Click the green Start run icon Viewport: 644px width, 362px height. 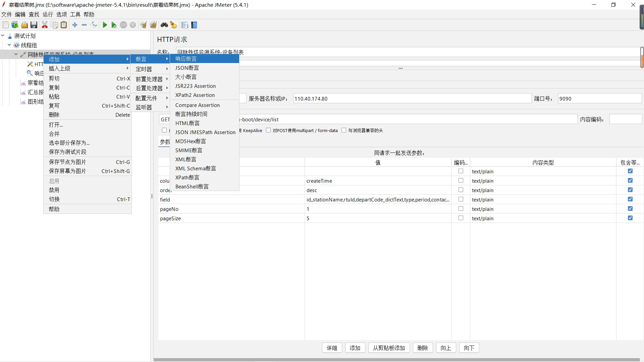click(x=105, y=25)
